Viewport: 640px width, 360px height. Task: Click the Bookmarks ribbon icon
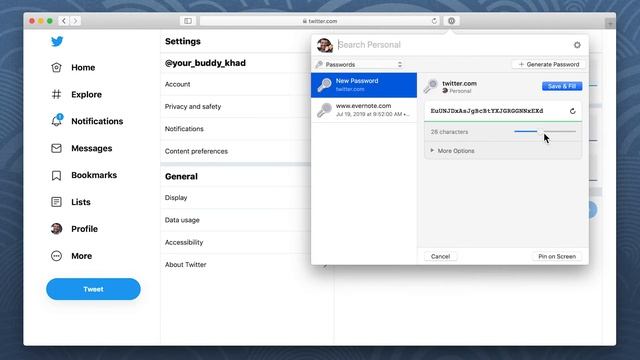(56, 175)
